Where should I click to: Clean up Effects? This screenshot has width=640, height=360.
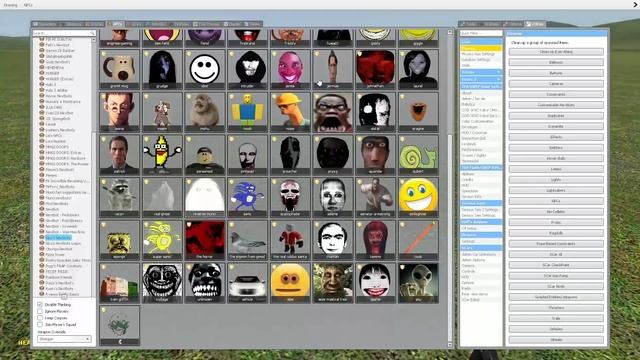[x=556, y=137]
